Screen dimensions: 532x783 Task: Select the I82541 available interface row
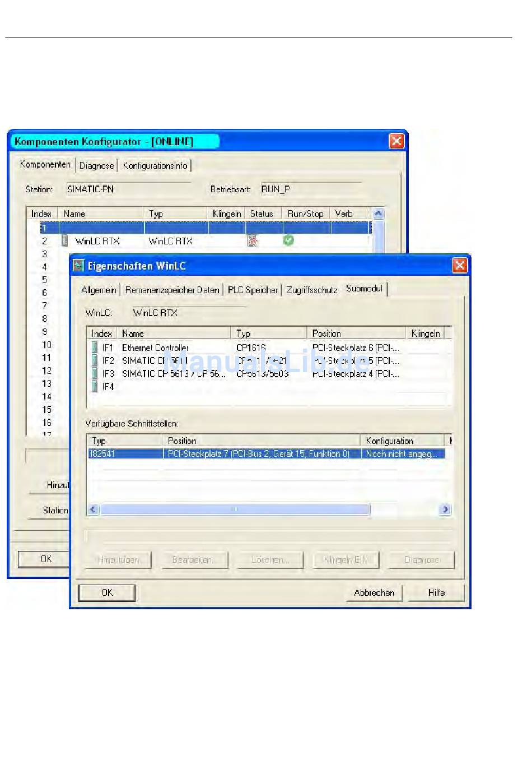tap(266, 453)
